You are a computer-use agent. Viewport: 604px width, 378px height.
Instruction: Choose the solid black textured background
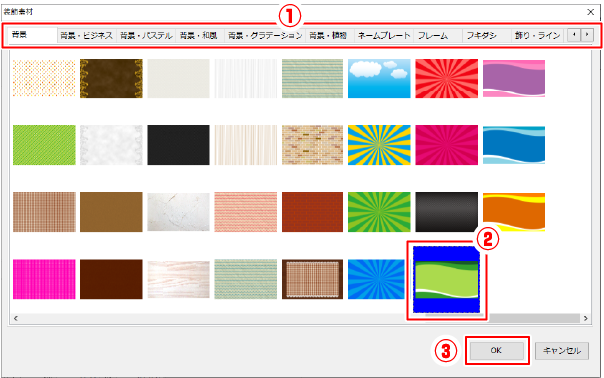[x=178, y=145]
